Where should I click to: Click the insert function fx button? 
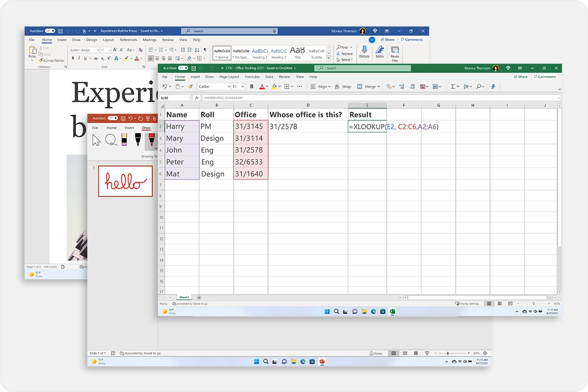coord(197,98)
